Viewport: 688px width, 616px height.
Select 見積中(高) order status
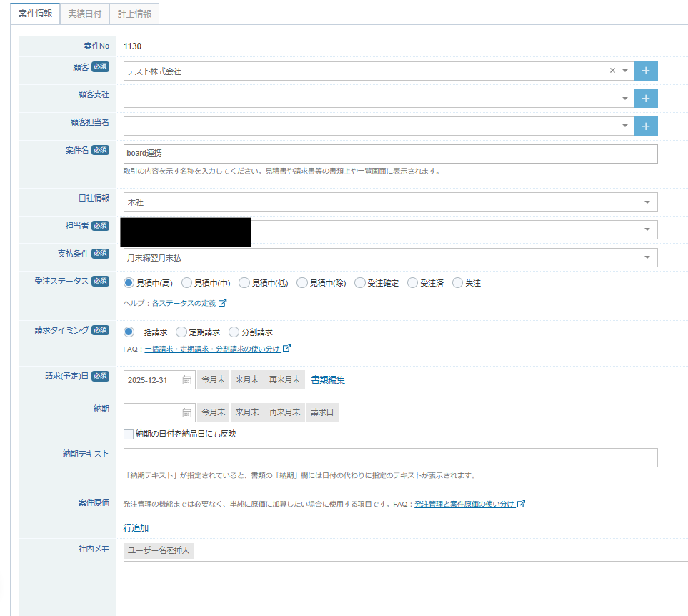pyautogui.click(x=129, y=283)
